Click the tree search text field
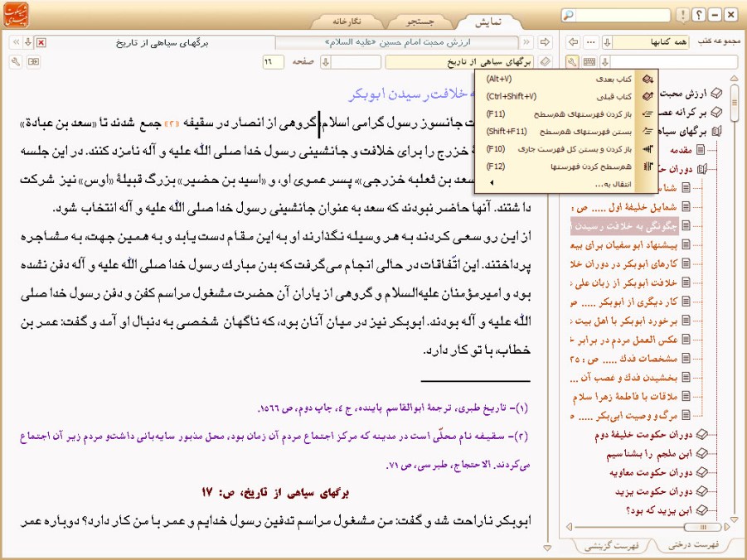Viewport: 747px width, 560px height. pyautogui.click(x=674, y=62)
